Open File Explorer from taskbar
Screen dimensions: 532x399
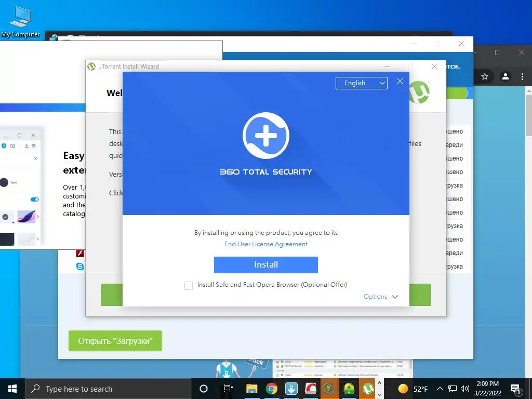pyautogui.click(x=252, y=389)
